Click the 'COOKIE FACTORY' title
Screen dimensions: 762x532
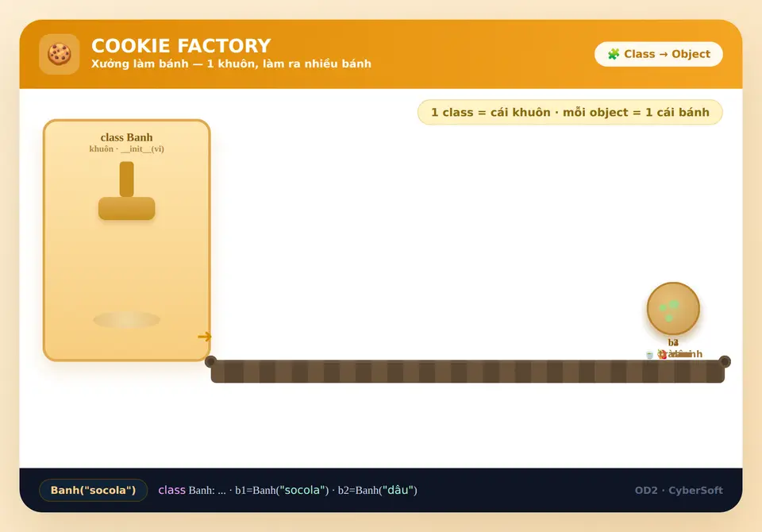(x=181, y=46)
